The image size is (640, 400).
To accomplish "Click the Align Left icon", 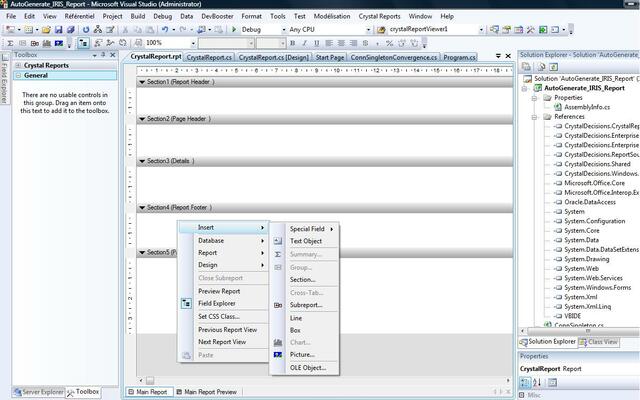I will click(x=329, y=43).
